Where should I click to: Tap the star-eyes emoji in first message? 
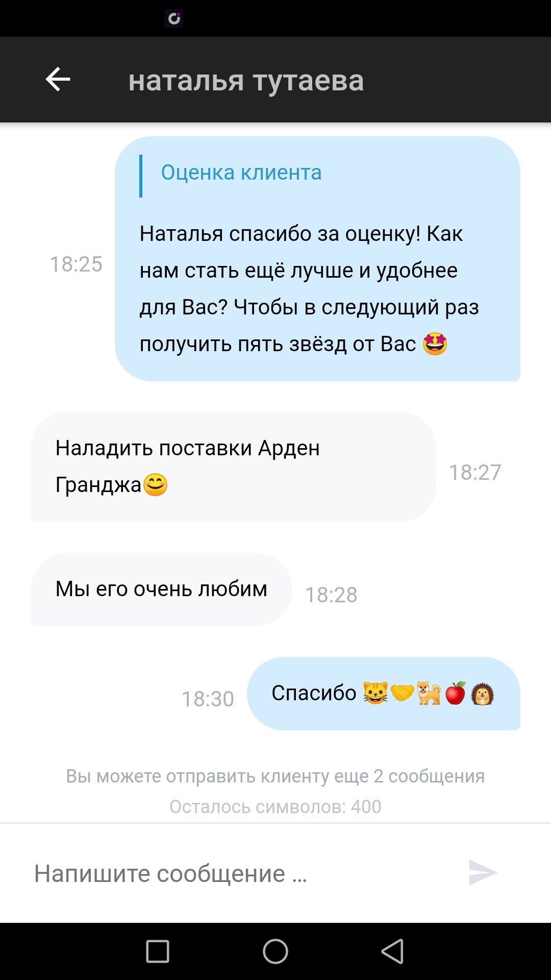point(435,344)
